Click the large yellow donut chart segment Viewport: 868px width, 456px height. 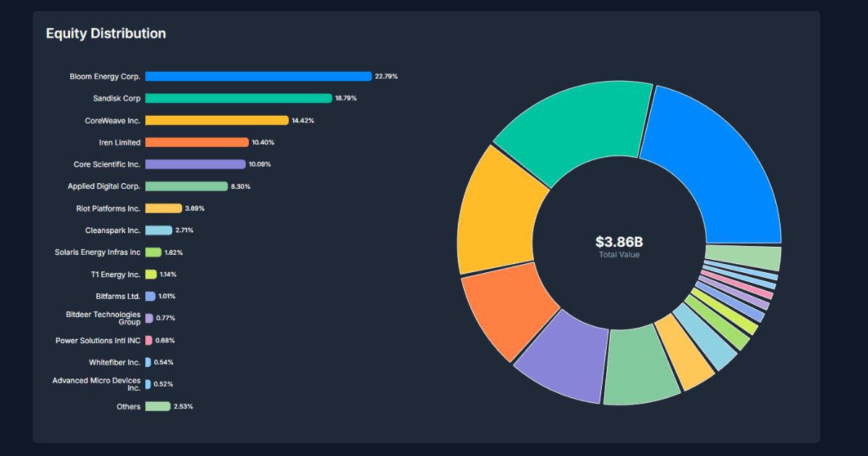tap(498, 214)
